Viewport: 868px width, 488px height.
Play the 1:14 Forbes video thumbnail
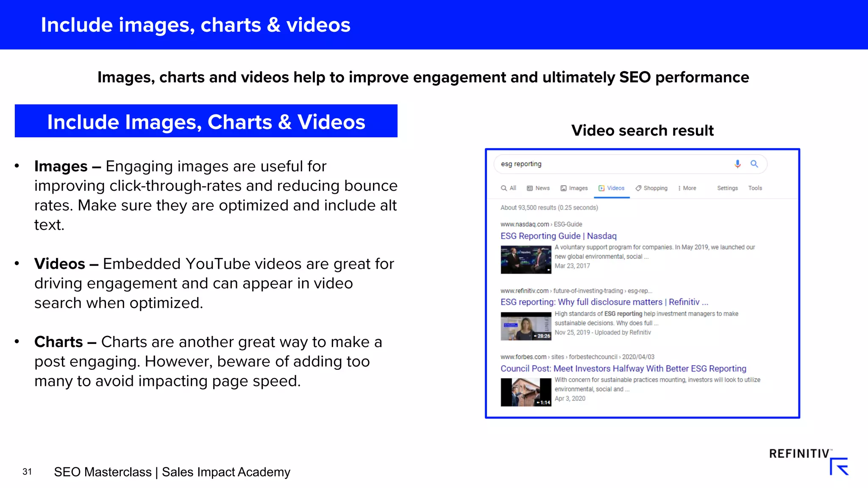pyautogui.click(x=526, y=392)
